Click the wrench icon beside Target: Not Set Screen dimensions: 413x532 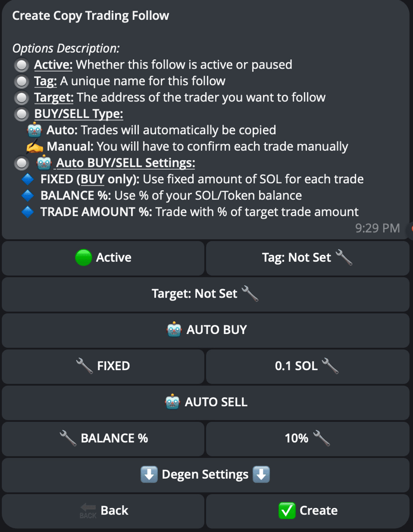(250, 294)
